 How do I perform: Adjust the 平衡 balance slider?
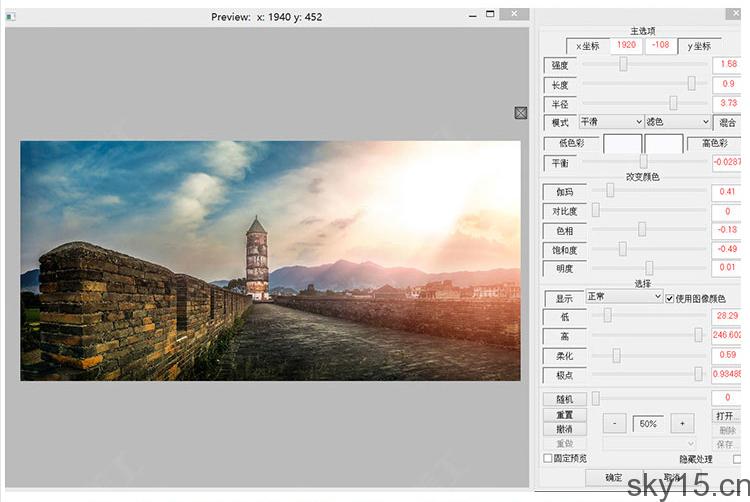(644, 161)
